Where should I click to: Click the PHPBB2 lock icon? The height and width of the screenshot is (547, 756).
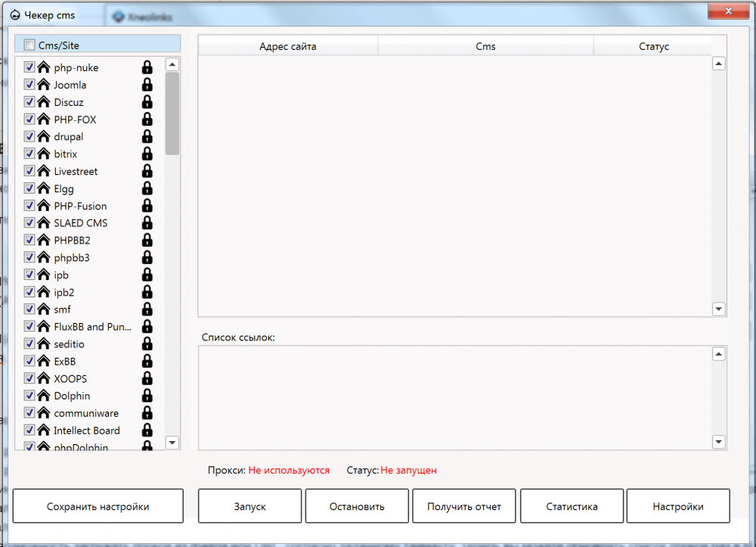[147, 241]
